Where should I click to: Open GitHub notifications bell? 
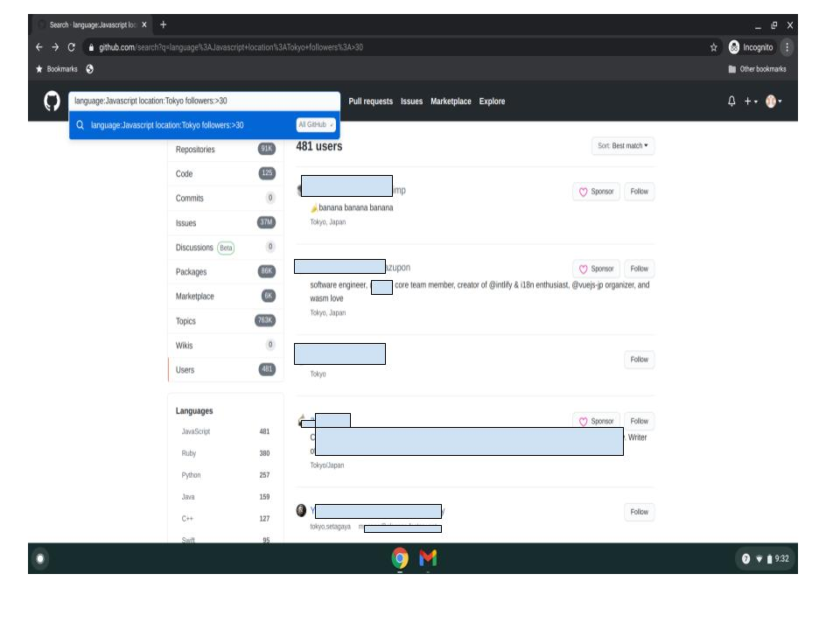(x=731, y=101)
